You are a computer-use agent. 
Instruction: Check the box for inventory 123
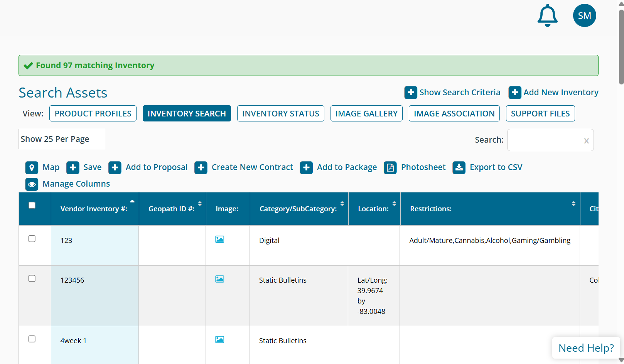pos(32,239)
